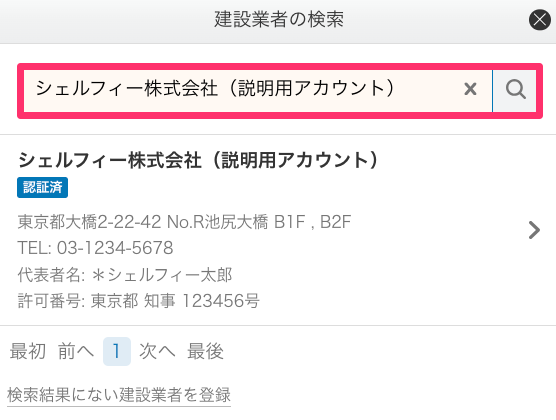The image size is (556, 420).
Task: Click the TEL: 03-1234-5678 line
Action: (x=95, y=248)
